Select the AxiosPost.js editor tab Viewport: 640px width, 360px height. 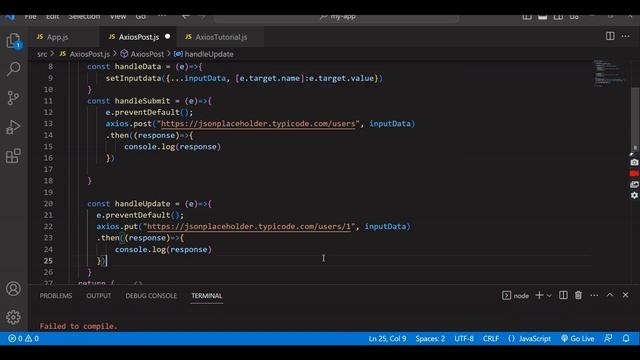pos(138,37)
